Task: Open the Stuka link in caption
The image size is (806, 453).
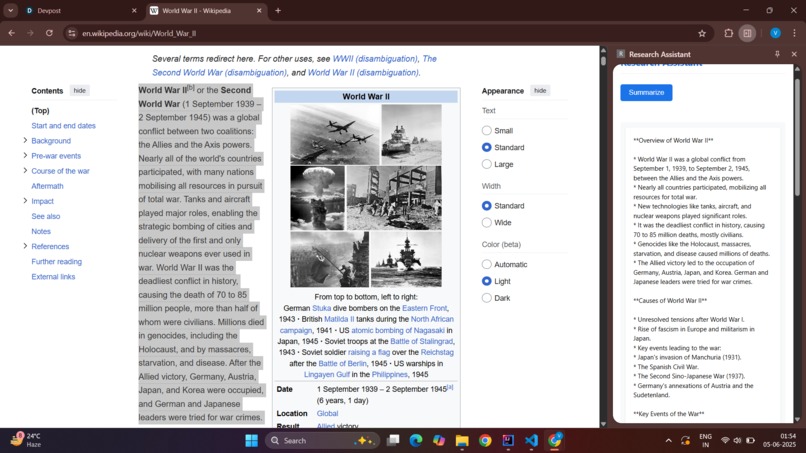Action: point(321,308)
